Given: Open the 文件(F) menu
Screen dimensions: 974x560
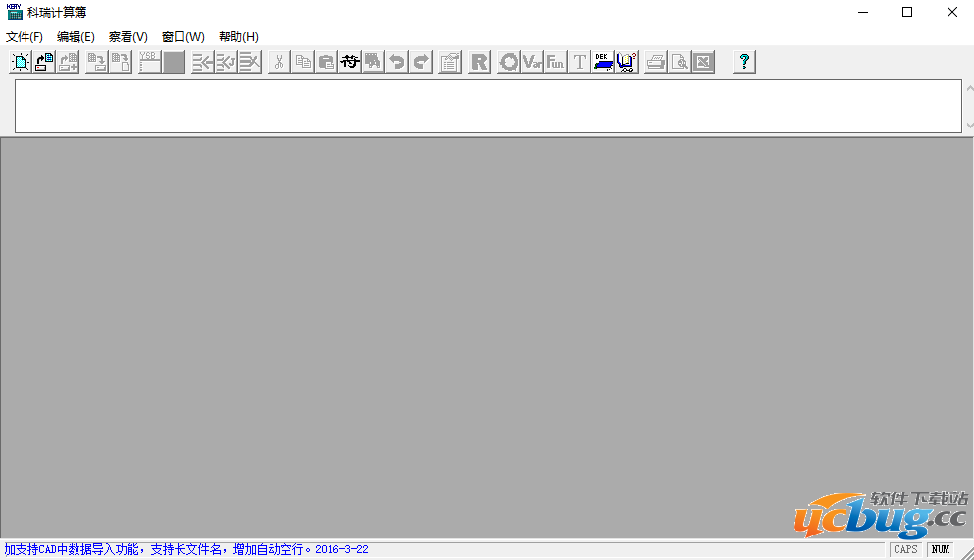Looking at the screenshot, I should (x=25, y=37).
